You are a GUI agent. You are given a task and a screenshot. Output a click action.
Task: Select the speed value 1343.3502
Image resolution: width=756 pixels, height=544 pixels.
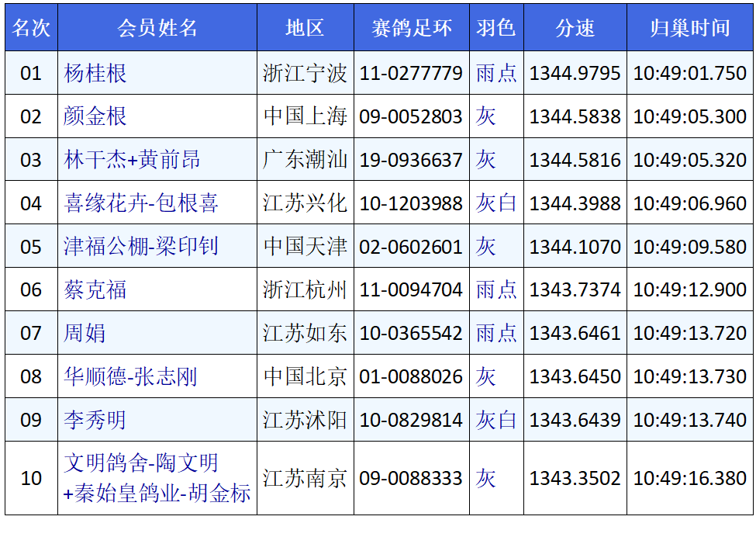pos(575,478)
